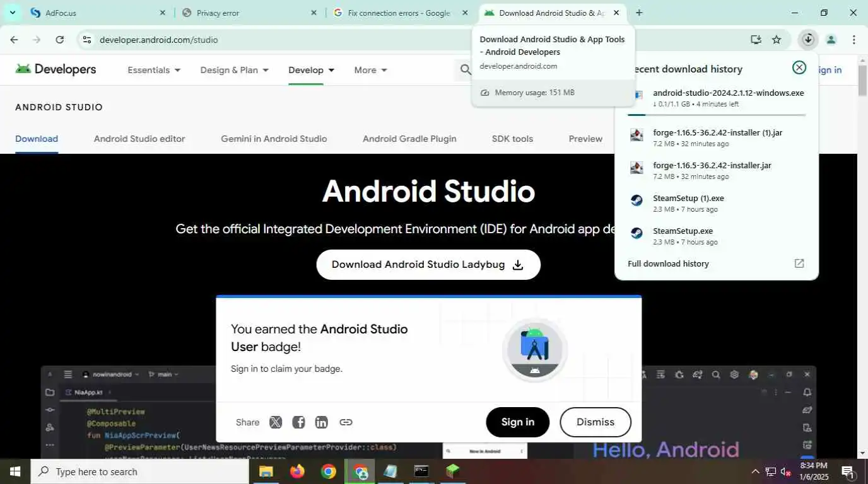Open the SDK tools tab
The image size is (868, 484).
[x=512, y=139]
